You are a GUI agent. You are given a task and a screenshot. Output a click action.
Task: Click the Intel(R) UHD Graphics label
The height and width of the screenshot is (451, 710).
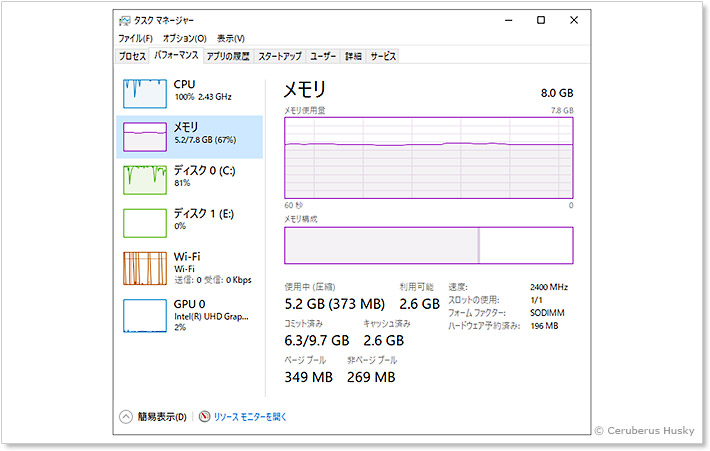click(x=211, y=317)
